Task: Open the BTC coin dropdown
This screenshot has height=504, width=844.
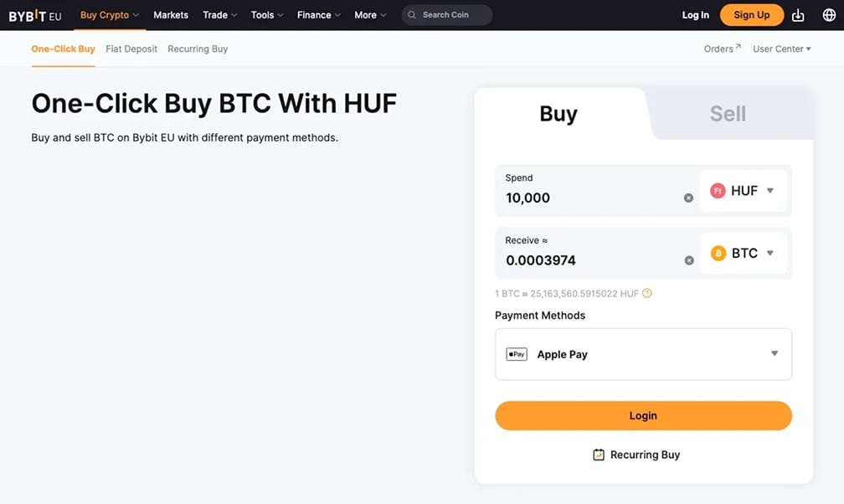Action: pyautogui.click(x=743, y=253)
